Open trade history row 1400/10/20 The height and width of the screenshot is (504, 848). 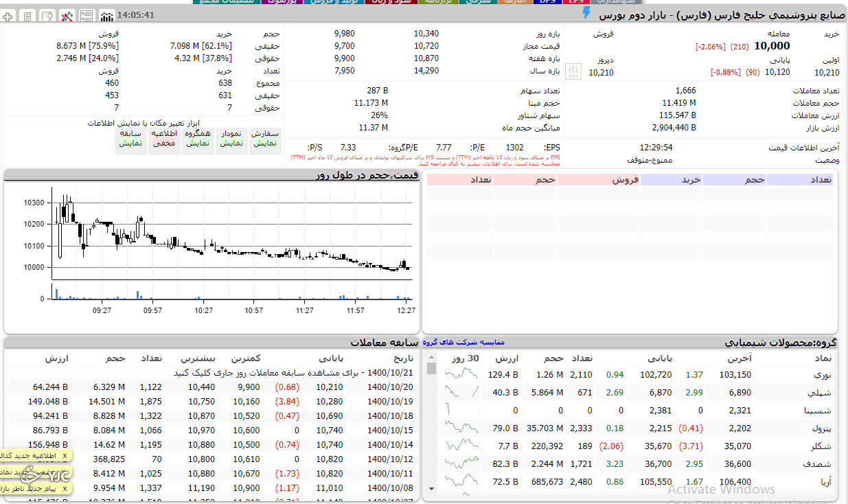pos(211,387)
